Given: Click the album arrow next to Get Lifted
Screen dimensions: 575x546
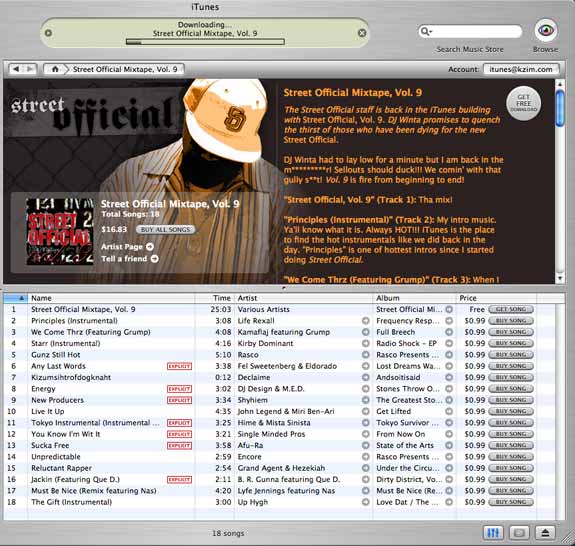Looking at the screenshot, I should [449, 411].
